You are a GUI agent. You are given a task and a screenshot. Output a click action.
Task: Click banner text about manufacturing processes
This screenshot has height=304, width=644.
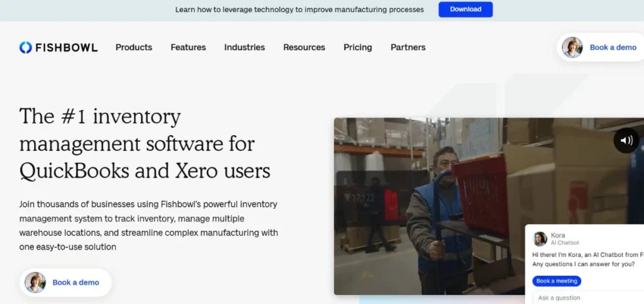[x=299, y=9]
